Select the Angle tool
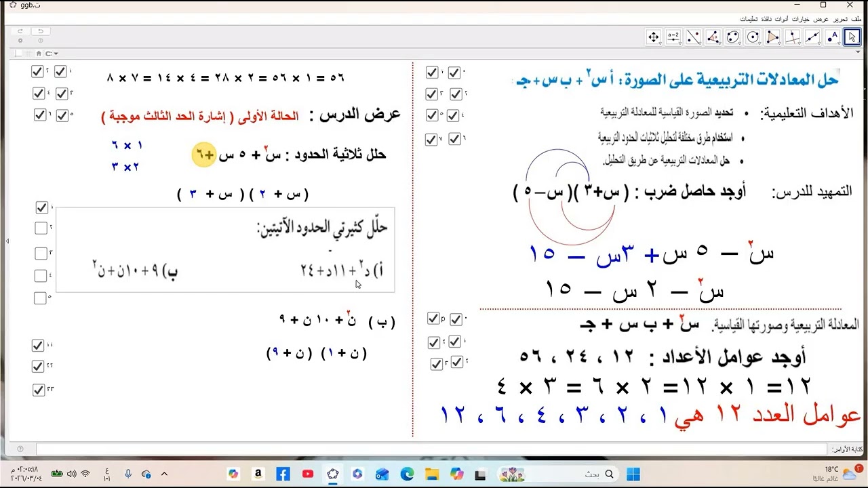Viewport: 868px width, 488px height. pos(713,37)
